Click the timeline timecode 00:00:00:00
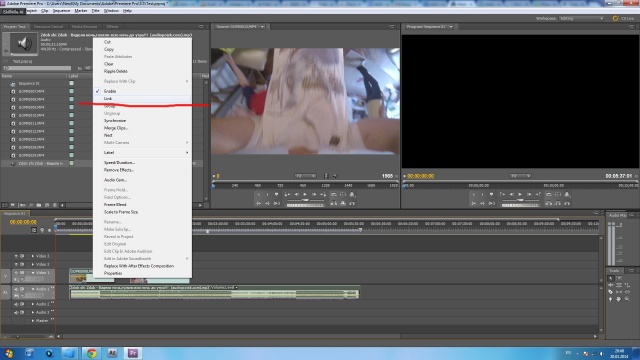Screen dimensions: 640x360 [x=23, y=222]
